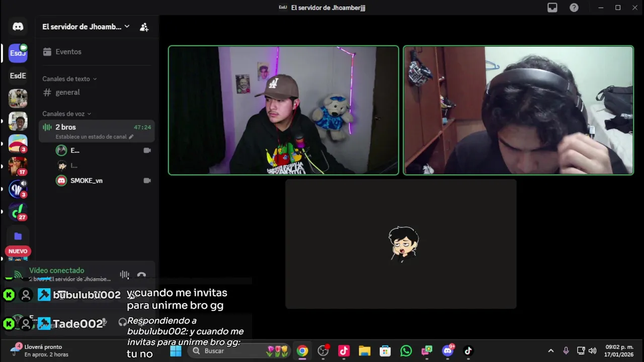Screen dimensions: 644x362
Task: Click the red NUEVO badge
Action: click(18, 251)
